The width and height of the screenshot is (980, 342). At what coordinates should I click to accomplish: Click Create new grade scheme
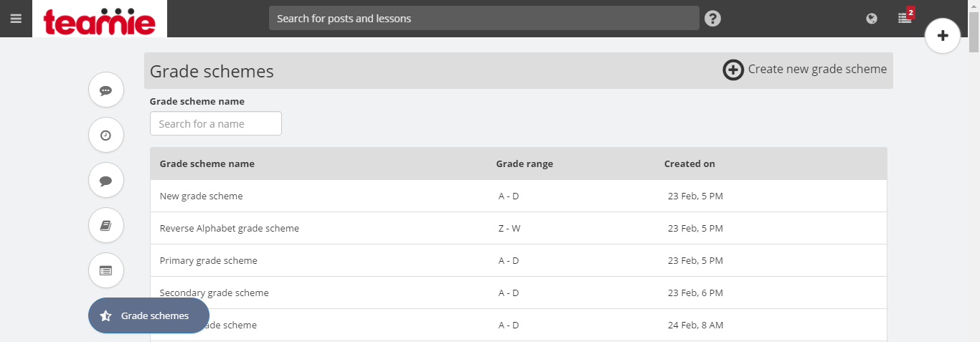point(804,70)
